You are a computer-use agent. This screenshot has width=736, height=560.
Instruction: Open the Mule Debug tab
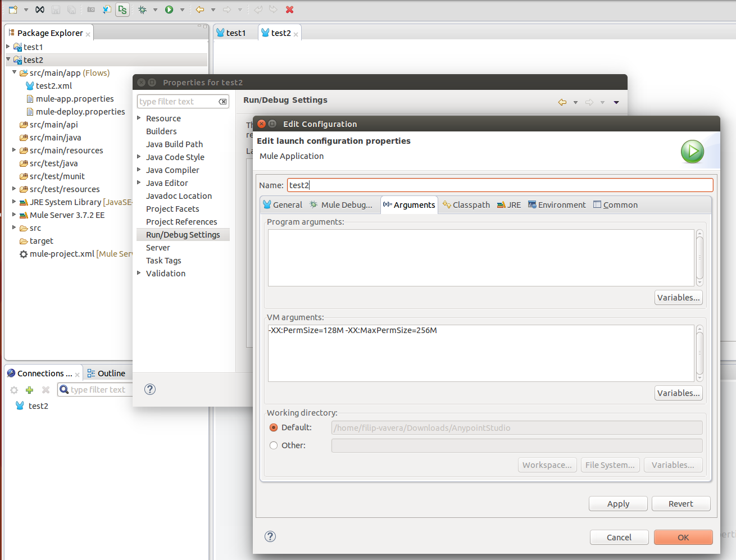pos(341,205)
